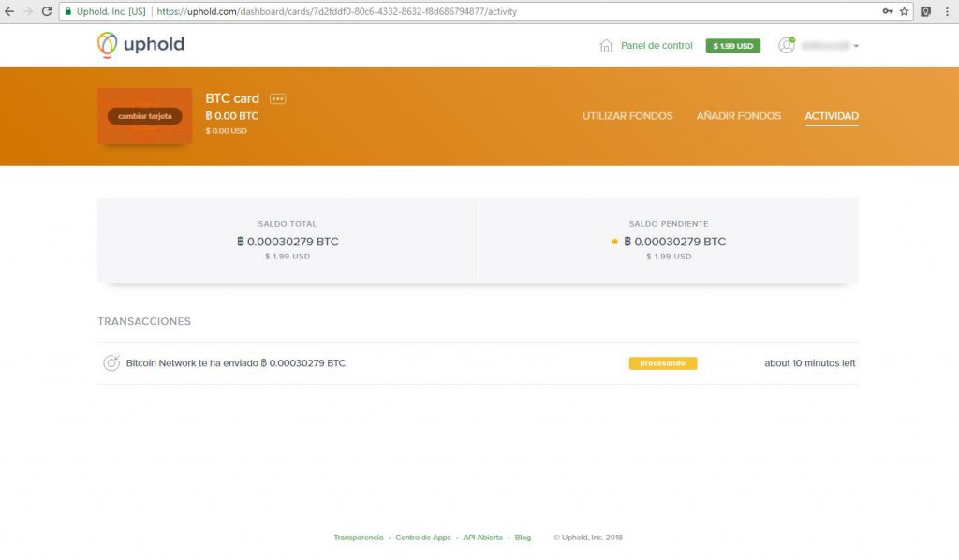Click the B 0.00 BTC card balance

232,116
